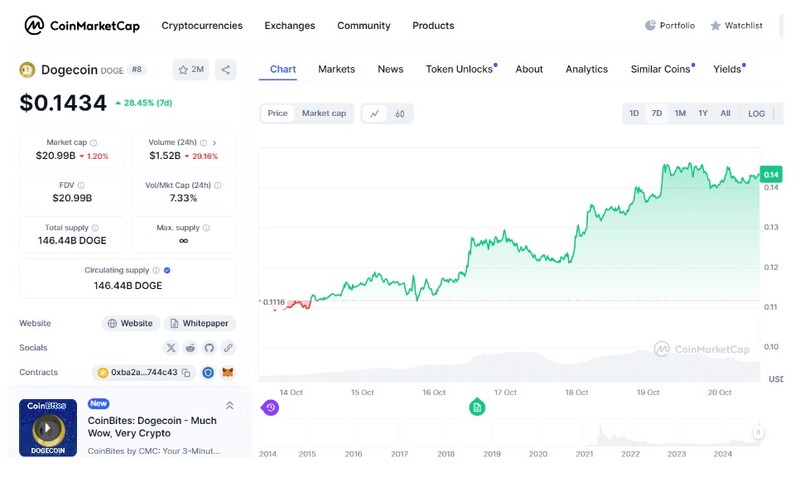Add token to MetaMask fox icon
Image resolution: width=800 pixels, height=477 pixels.
pos(228,372)
